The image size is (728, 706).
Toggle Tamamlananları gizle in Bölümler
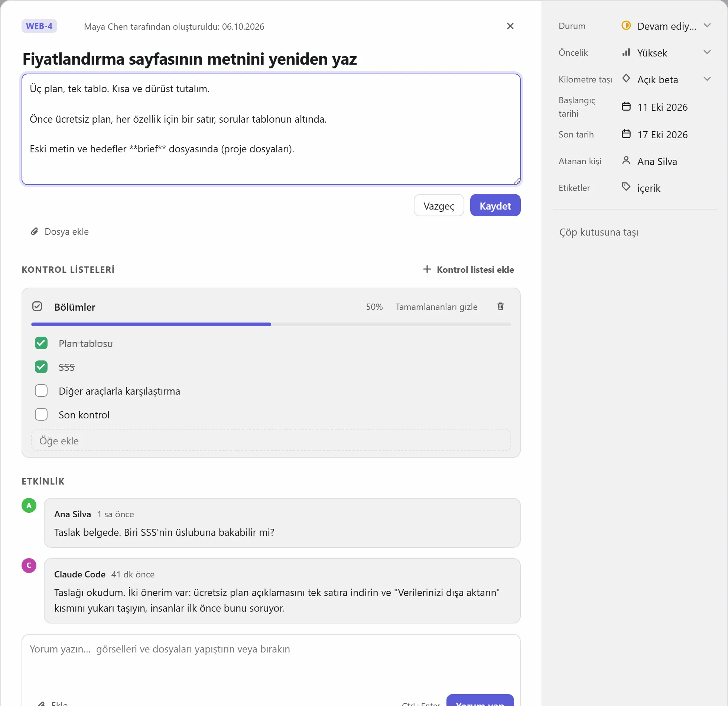436,307
